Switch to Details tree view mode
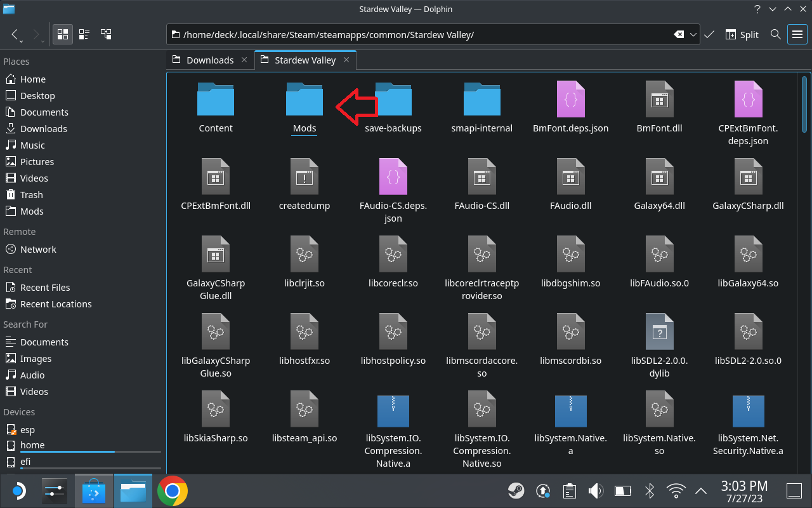The width and height of the screenshot is (812, 508). point(106,34)
